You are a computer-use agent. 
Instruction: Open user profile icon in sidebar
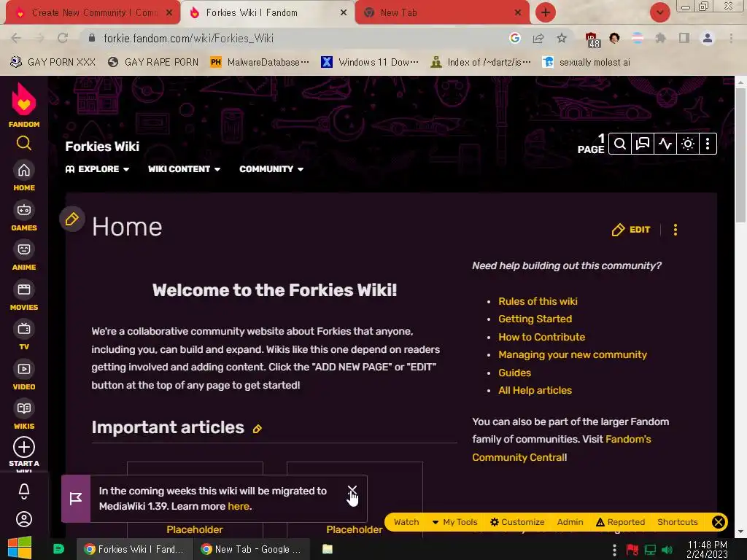[x=24, y=519]
